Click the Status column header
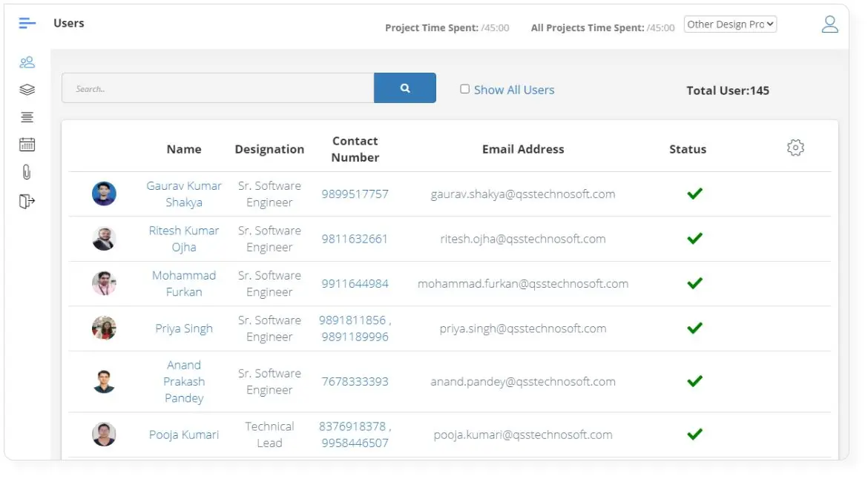This screenshot has height=479, width=868. 688,149
